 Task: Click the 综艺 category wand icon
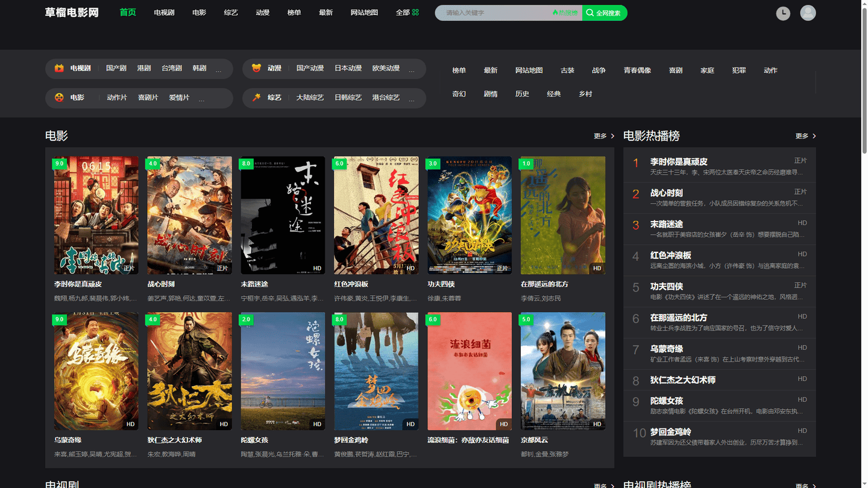[256, 97]
